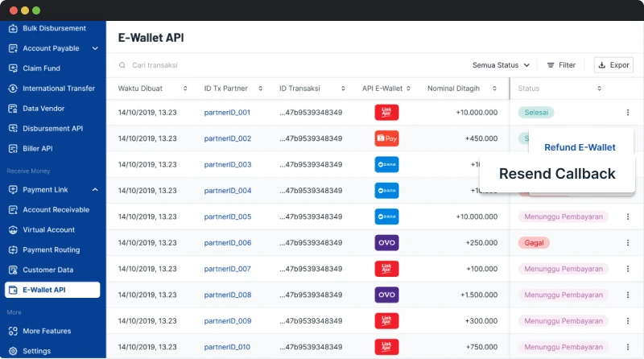This screenshot has height=359, width=644.
Task: Open the Filter options
Action: pyautogui.click(x=561, y=65)
